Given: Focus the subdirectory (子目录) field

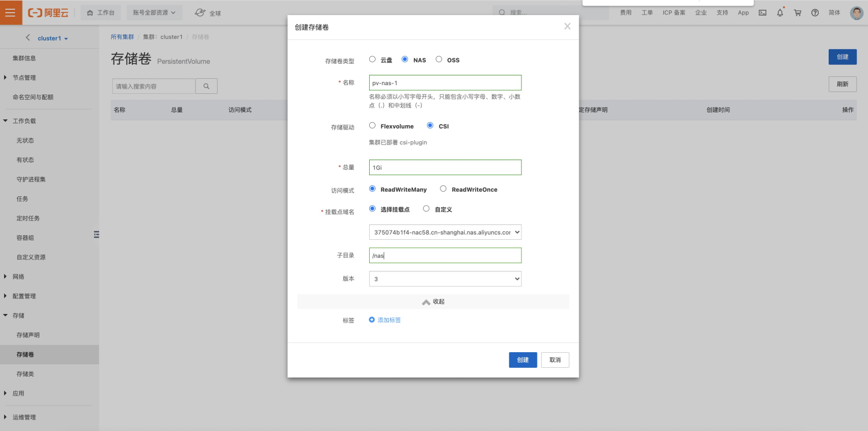Looking at the screenshot, I should (445, 255).
